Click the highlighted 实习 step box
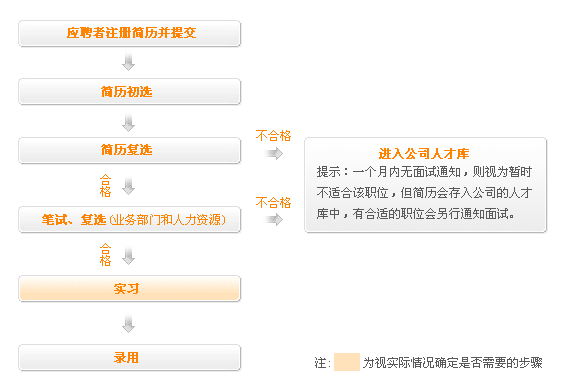577x387 pixels. point(130,289)
